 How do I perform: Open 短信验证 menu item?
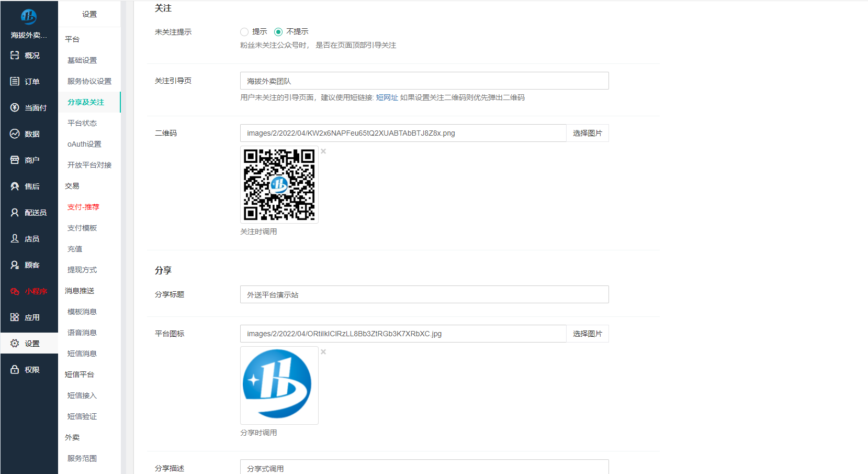coord(82,416)
